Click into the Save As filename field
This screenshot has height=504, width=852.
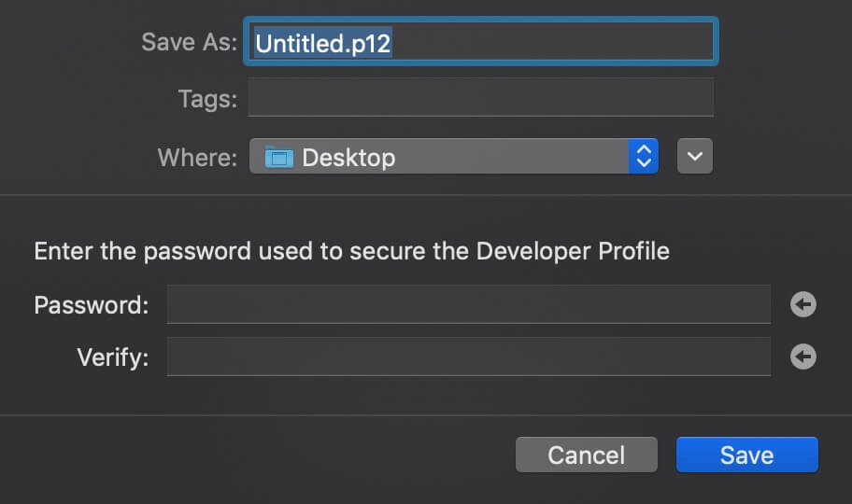(481, 42)
